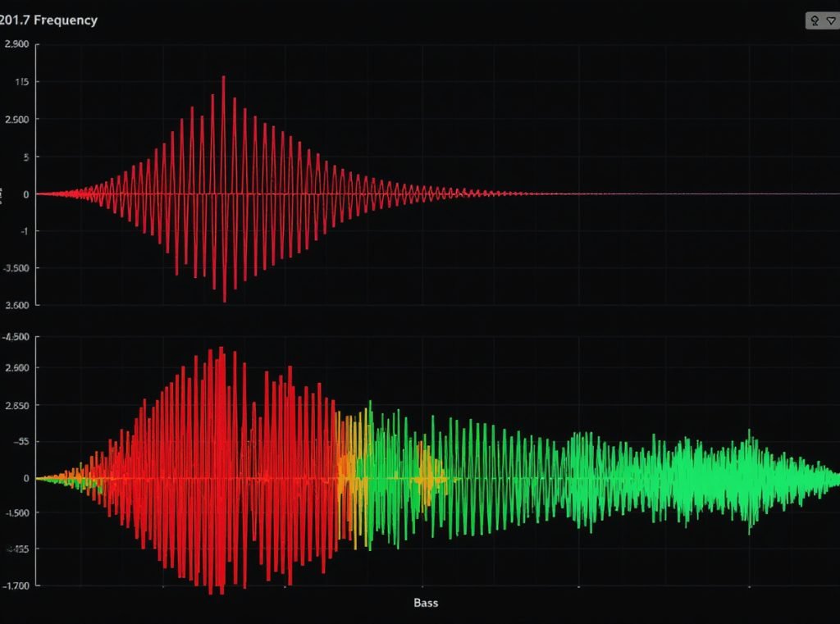The height and width of the screenshot is (624, 840).
Task: Click the '2.850' tick label on lower chart
Action: point(16,405)
